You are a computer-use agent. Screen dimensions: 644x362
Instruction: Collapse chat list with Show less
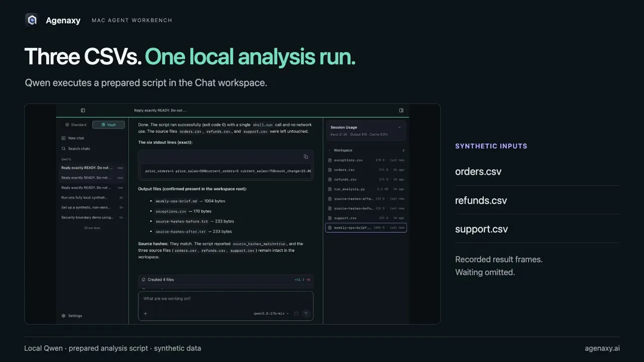tap(92, 228)
